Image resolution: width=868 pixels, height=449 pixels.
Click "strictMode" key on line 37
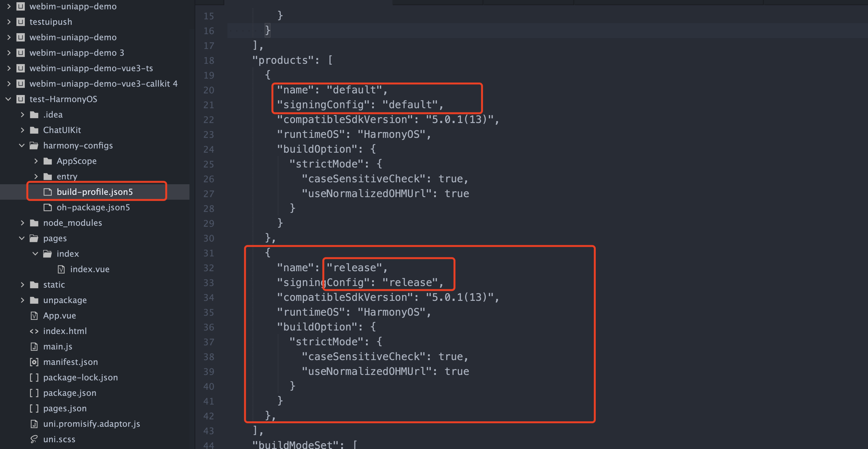pyautogui.click(x=326, y=342)
